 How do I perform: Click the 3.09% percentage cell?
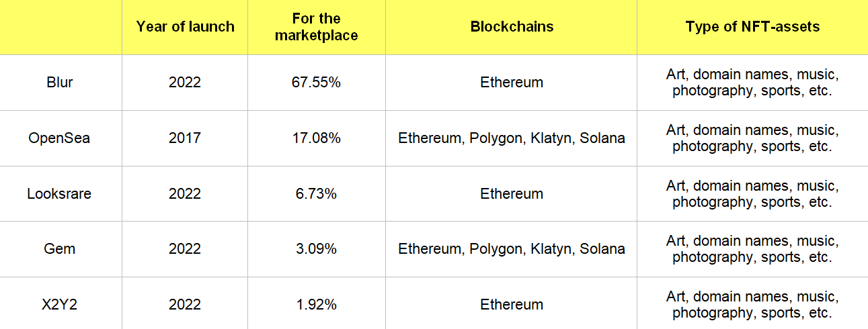click(317, 249)
